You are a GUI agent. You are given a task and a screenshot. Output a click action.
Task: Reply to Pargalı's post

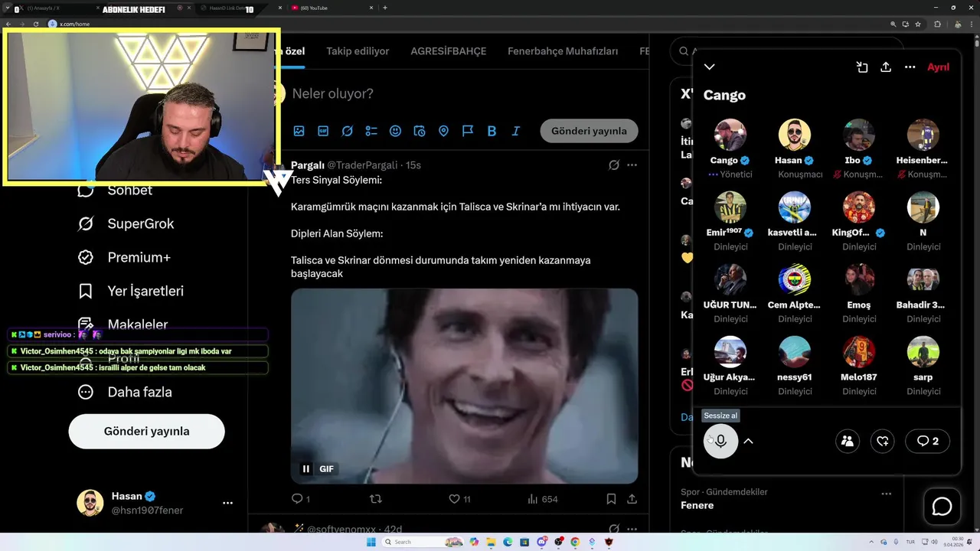(x=301, y=499)
